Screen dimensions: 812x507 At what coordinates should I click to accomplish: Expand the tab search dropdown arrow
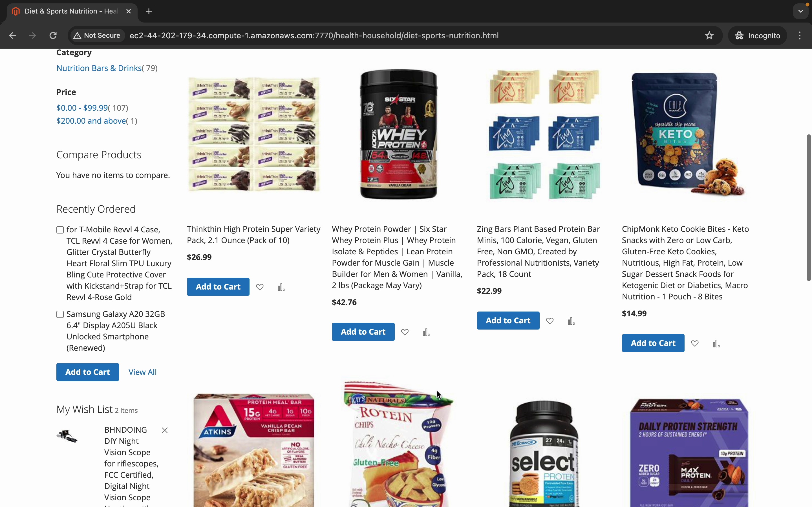tap(801, 11)
